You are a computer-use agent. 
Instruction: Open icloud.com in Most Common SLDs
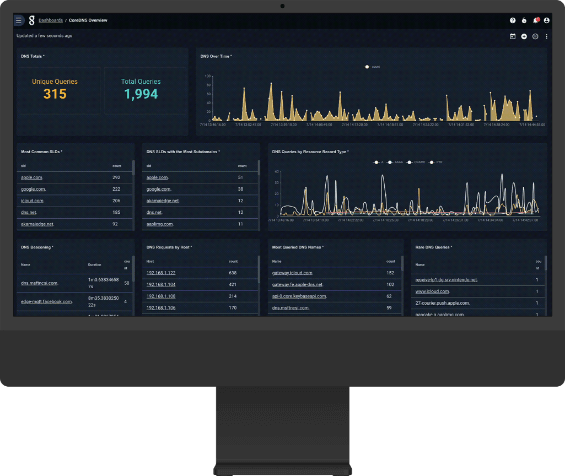tap(32, 201)
